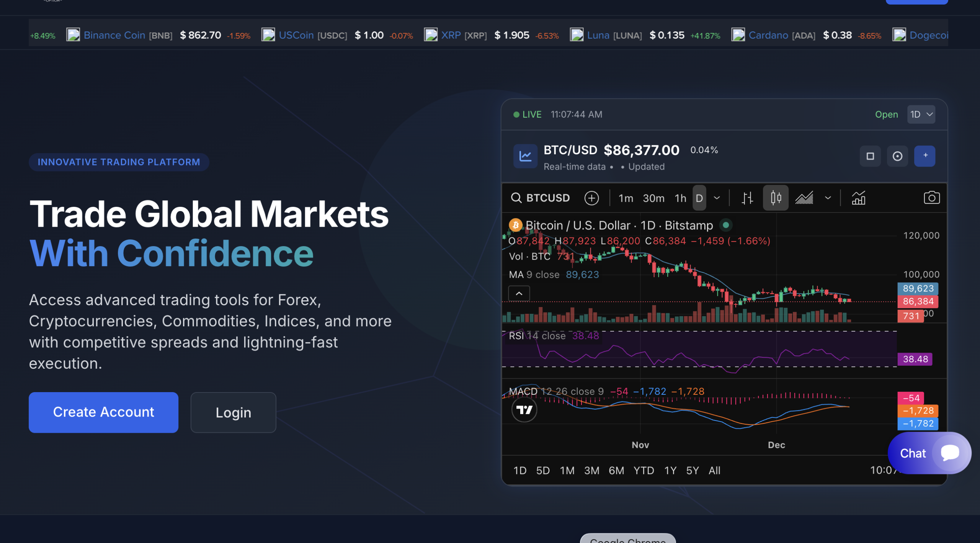This screenshot has width=980, height=543.
Task: Select the Candles chart style icon
Action: tap(776, 198)
